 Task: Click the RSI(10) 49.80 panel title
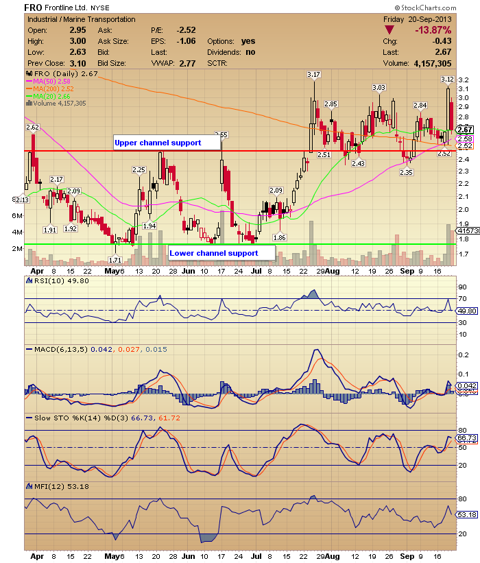(x=61, y=281)
